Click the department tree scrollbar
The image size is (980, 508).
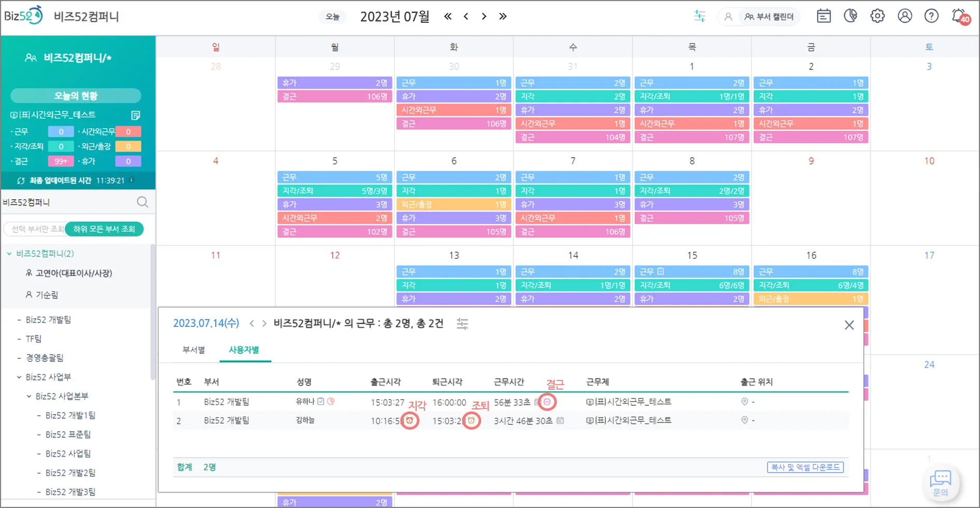pos(152,311)
